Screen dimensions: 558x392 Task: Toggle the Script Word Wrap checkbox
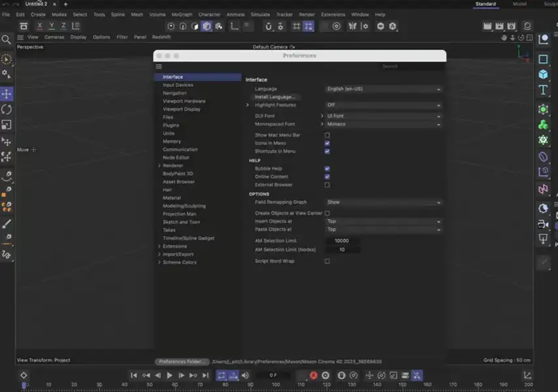(327, 261)
